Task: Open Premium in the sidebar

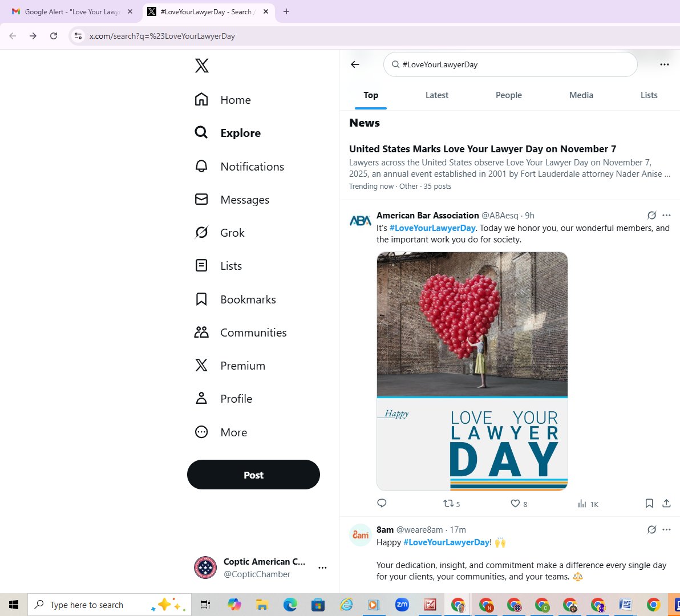Action: pos(230,366)
